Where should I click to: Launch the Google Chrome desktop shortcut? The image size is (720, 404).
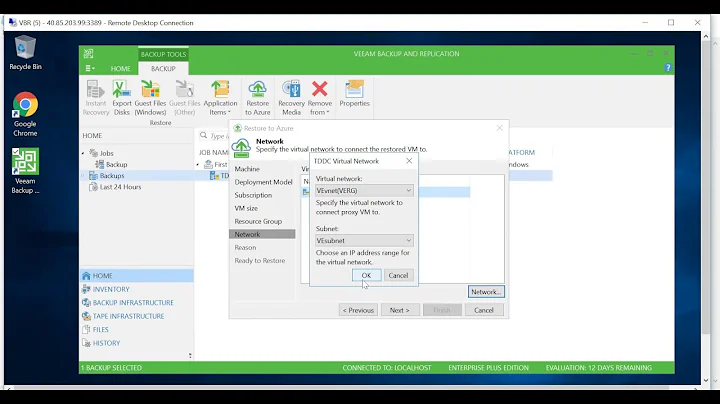pyautogui.click(x=25, y=114)
